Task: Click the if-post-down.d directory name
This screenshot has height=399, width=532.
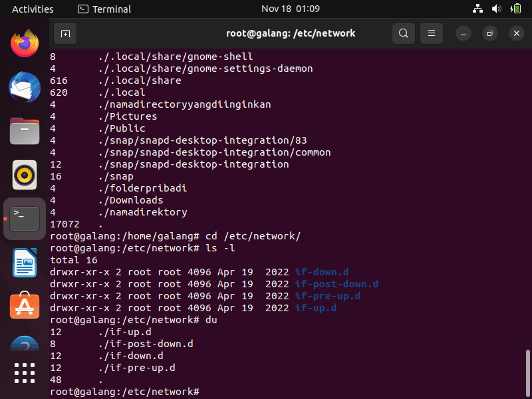Action: [336, 284]
